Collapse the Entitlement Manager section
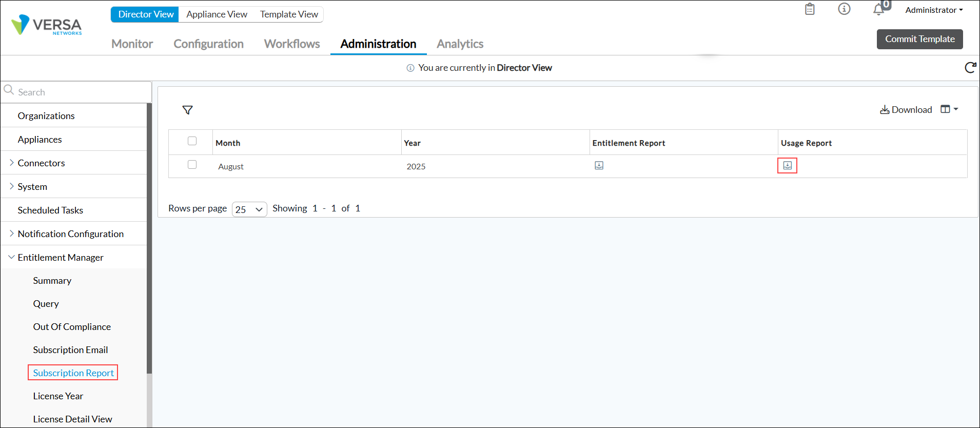 [11, 257]
